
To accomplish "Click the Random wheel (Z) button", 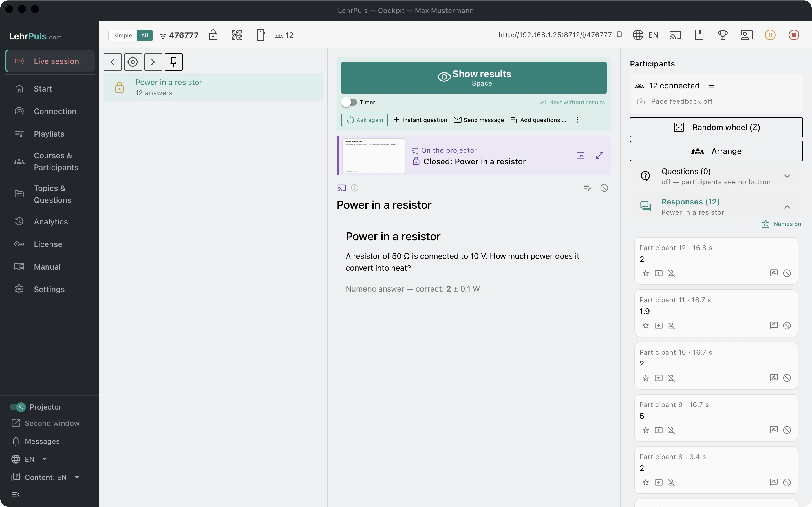I will (x=716, y=127).
